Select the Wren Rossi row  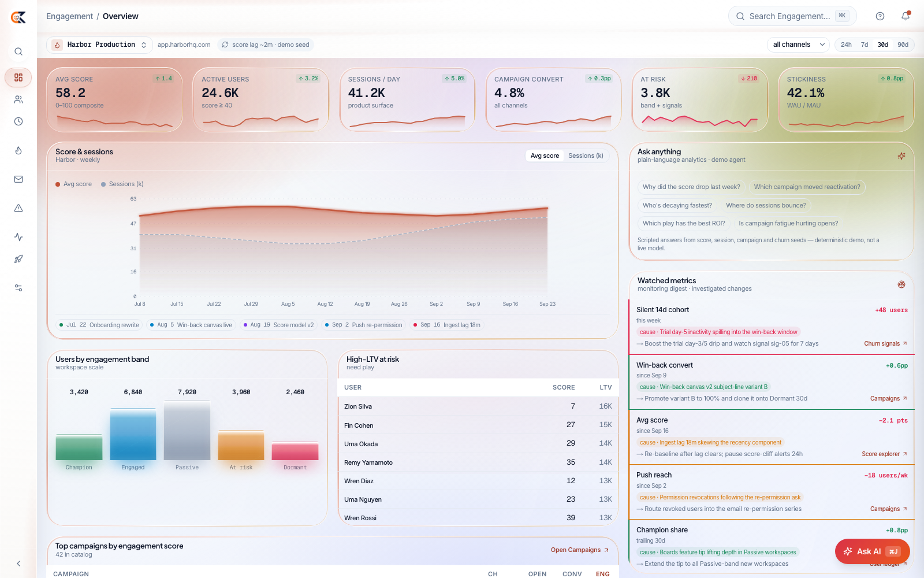(478, 518)
